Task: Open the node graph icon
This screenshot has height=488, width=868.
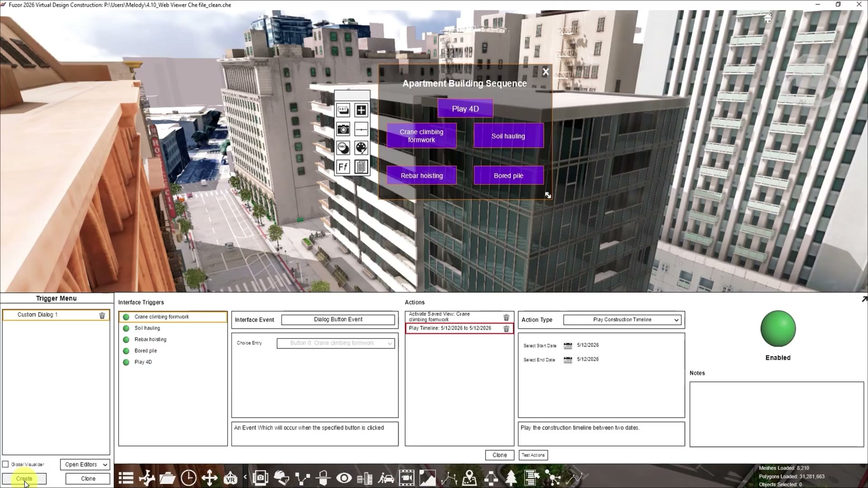Action: point(552,478)
